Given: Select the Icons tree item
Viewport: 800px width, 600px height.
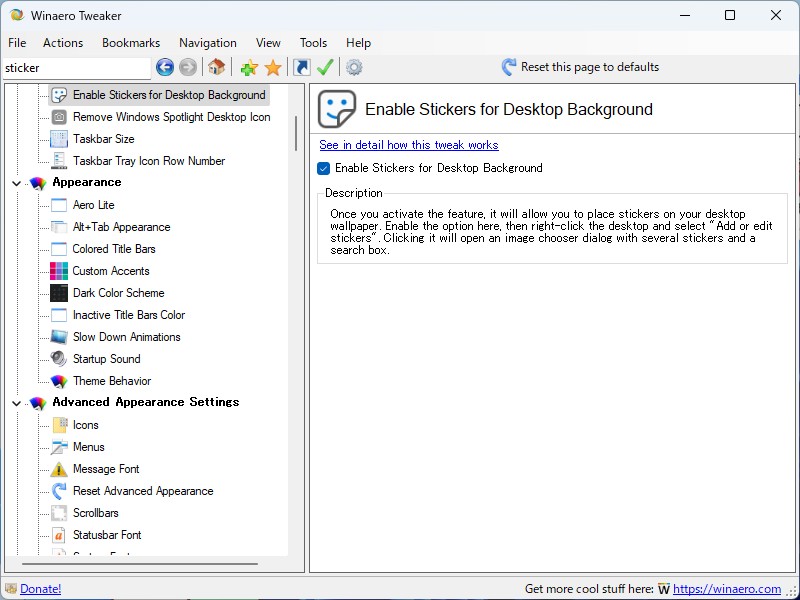Looking at the screenshot, I should pyautogui.click(x=85, y=424).
